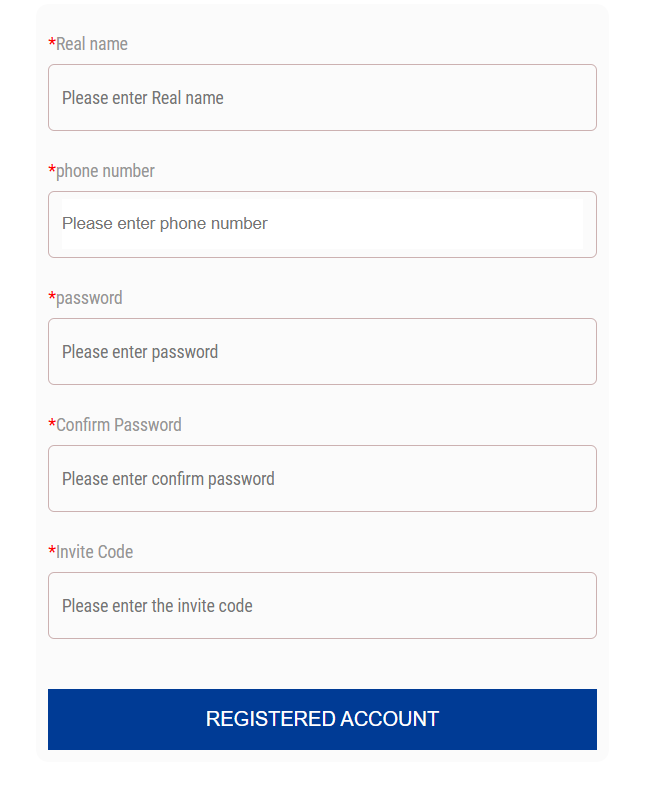Viewport: 655px width, 789px height.
Task: Click the 'Real name' field label
Action: pos(92,44)
